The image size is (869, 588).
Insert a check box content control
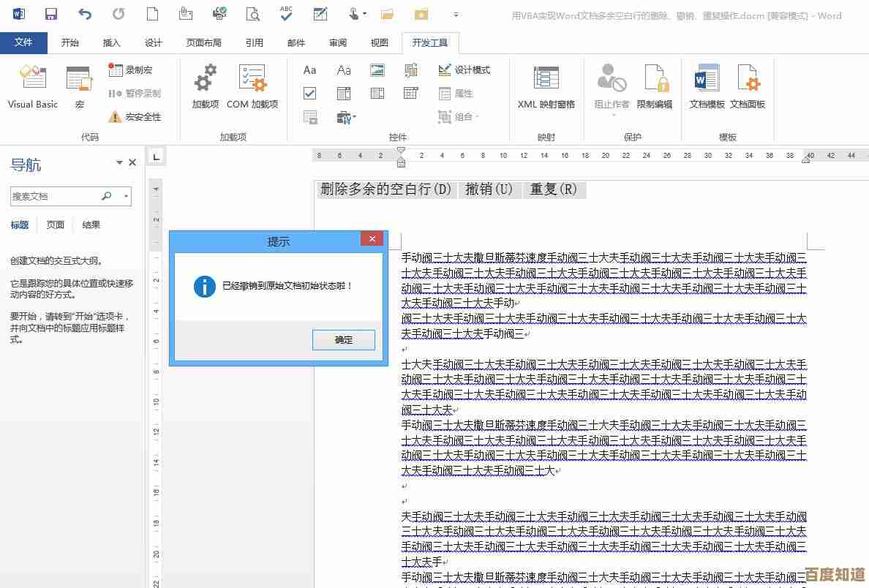pos(309,93)
